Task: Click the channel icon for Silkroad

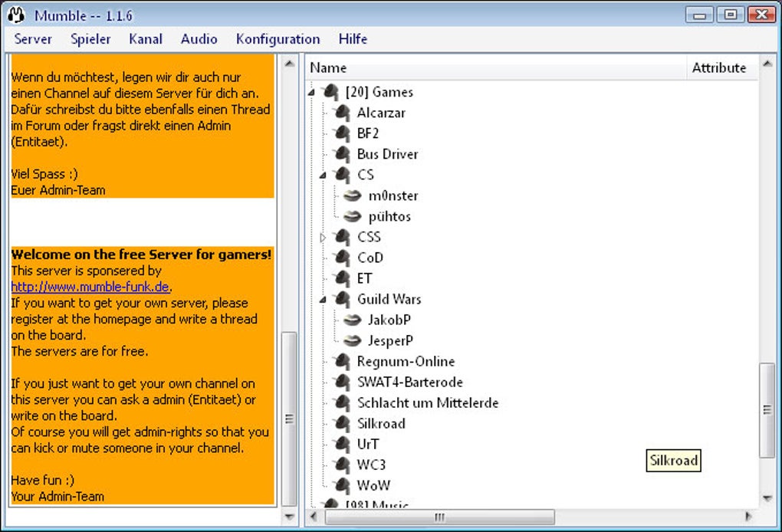Action: coord(342,423)
